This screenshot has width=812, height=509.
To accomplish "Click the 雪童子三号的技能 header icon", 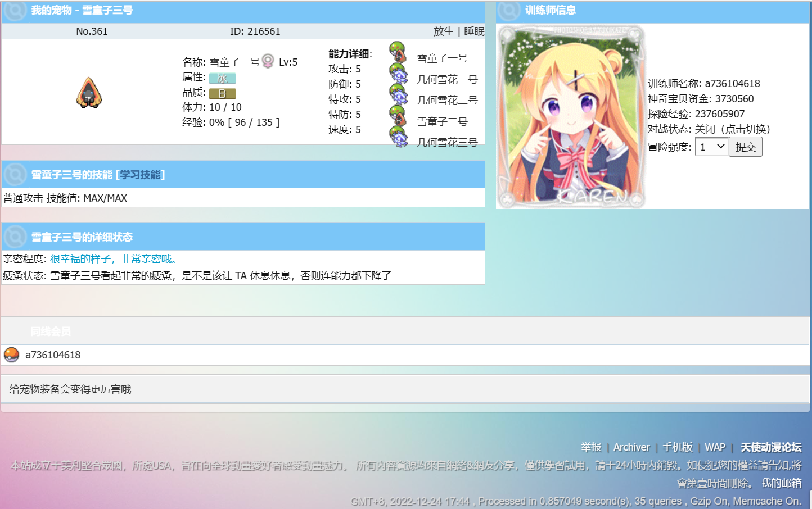I will [15, 175].
